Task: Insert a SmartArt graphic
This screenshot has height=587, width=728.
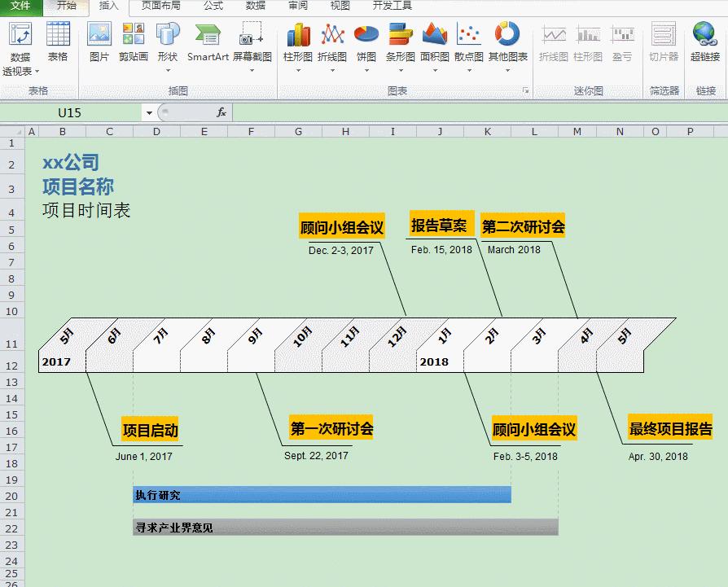Action: click(x=208, y=39)
